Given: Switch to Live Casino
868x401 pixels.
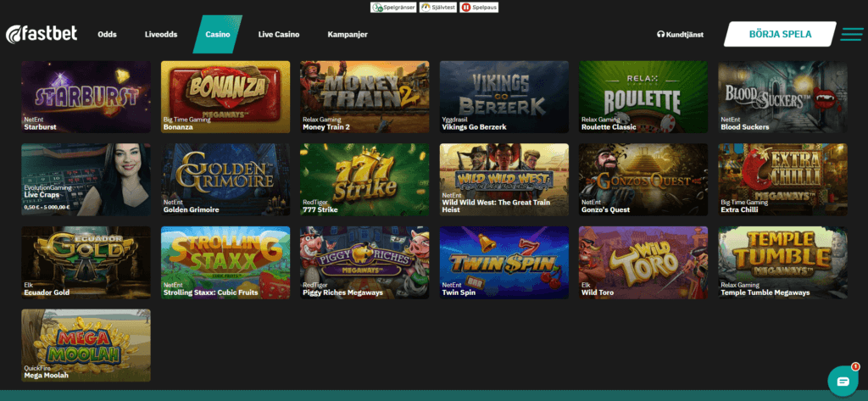Looking at the screenshot, I should tap(278, 35).
